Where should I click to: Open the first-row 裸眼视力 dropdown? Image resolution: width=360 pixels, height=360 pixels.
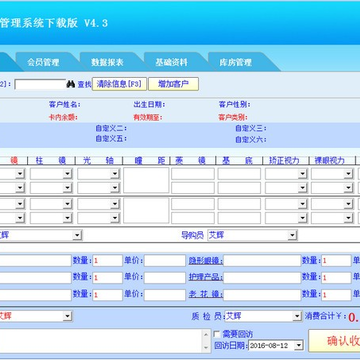point(349,174)
